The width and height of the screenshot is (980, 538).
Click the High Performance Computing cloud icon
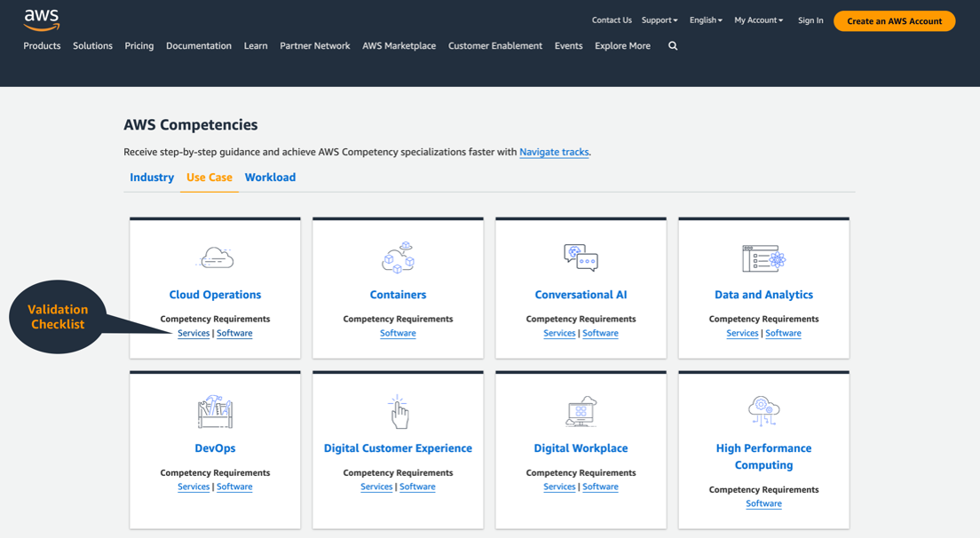(x=763, y=410)
